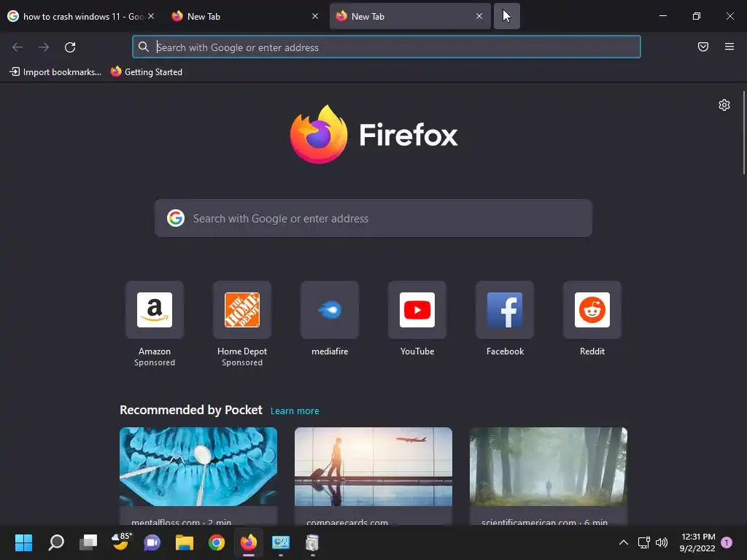Viewport: 747px width, 560px height.
Task: Open the mentalfloss.com dental article thumbnail
Action: point(198,466)
